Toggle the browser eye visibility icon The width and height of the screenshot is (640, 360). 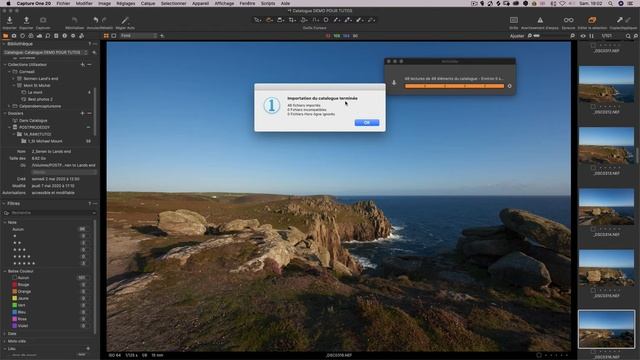tap(583, 36)
